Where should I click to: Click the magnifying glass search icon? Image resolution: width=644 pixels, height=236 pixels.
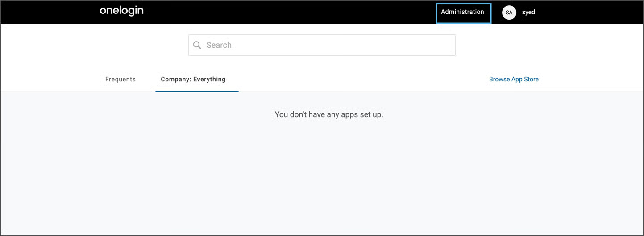[197, 45]
